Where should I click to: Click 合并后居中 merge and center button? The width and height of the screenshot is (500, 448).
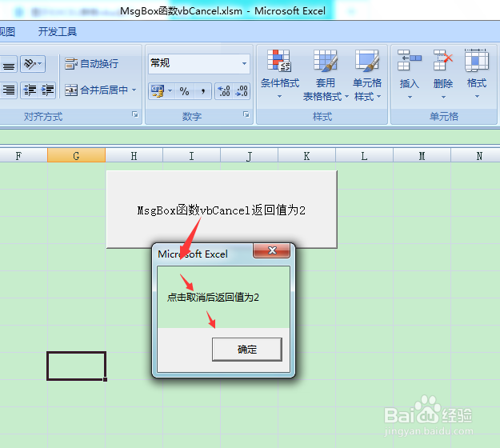point(96,90)
